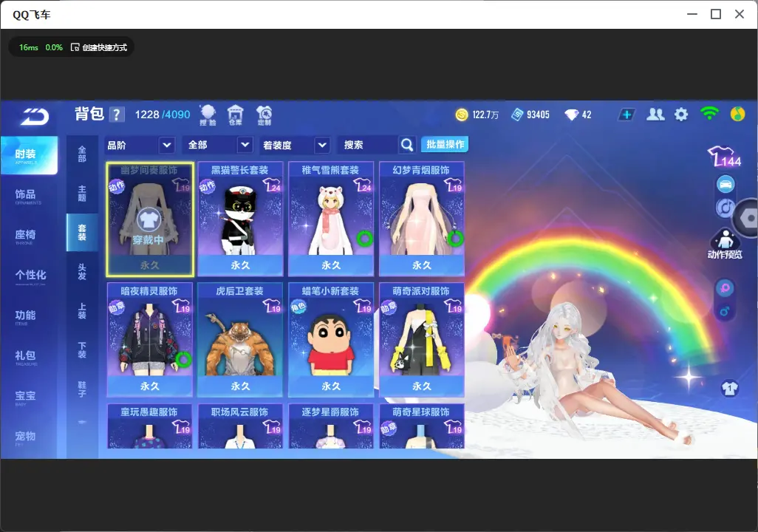758x532 pixels.
Task: Switch to the 座椅 category tab
Action: (29, 236)
